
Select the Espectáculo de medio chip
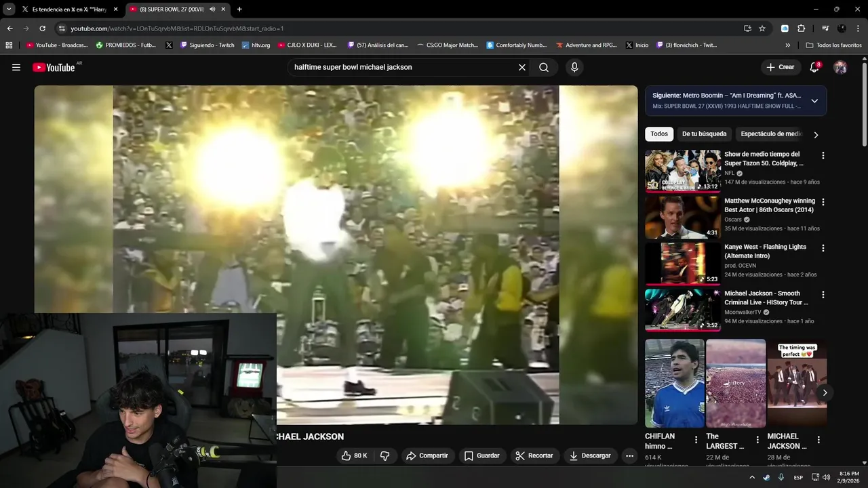[771, 134]
